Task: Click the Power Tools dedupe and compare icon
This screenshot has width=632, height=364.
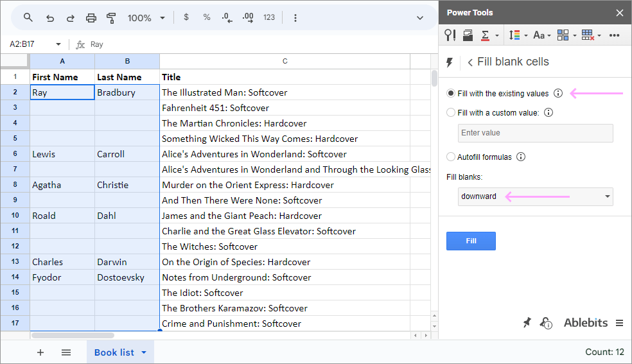Action: pyautogui.click(x=468, y=35)
